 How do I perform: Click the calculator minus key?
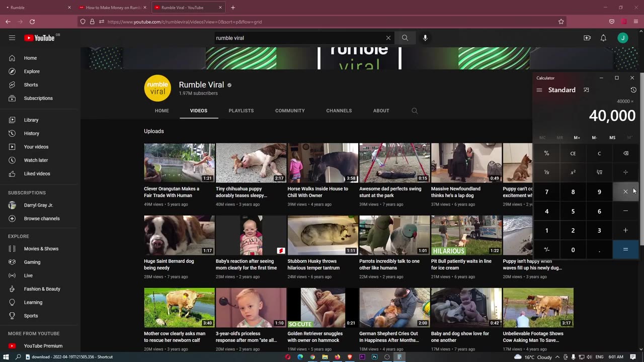[625, 211]
